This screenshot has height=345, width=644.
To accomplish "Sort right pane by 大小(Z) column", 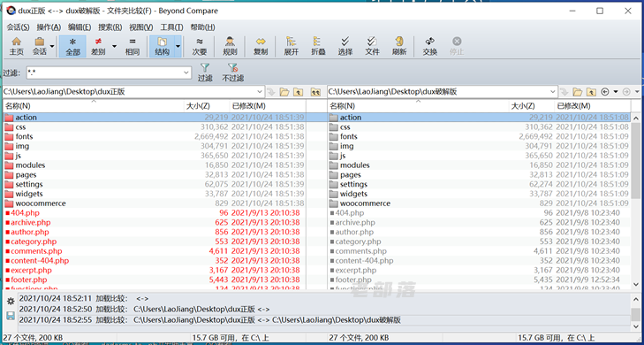I will click(x=531, y=106).
